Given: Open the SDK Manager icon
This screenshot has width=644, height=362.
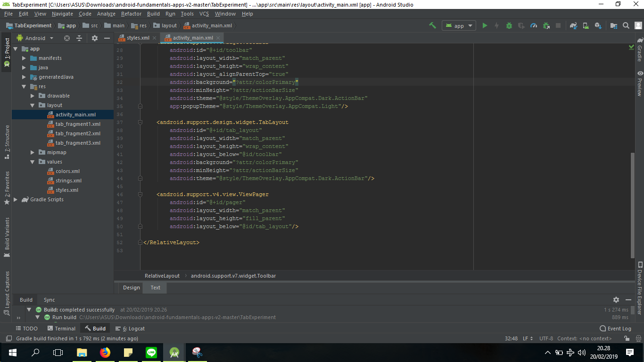Looking at the screenshot, I should (597, 26).
